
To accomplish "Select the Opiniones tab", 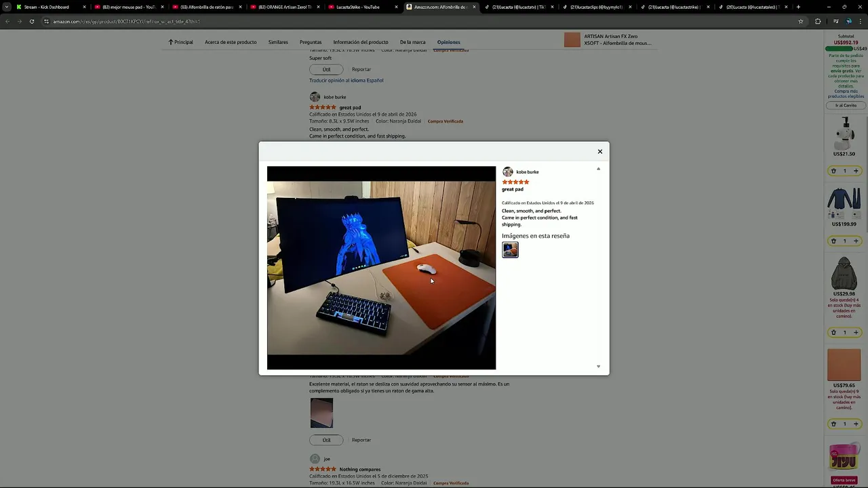I will [x=448, y=42].
